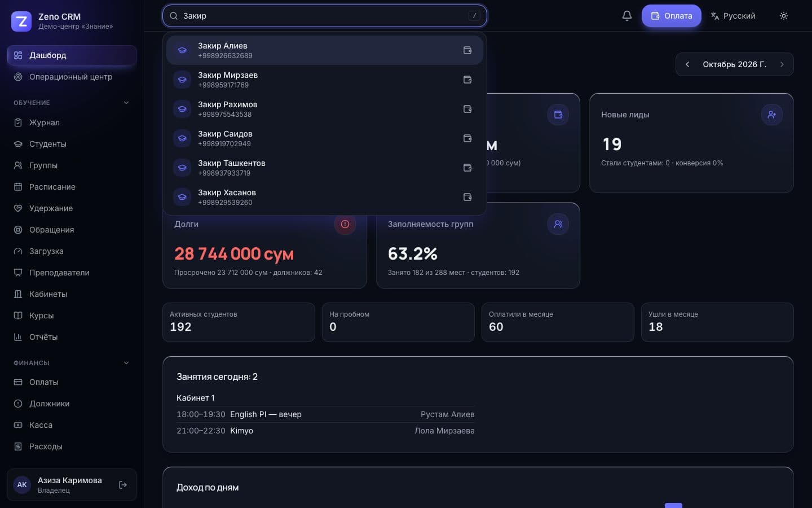Image resolution: width=812 pixels, height=508 pixels.
Task: Click the wallet icon for Закир Рахимов
Action: point(467,109)
